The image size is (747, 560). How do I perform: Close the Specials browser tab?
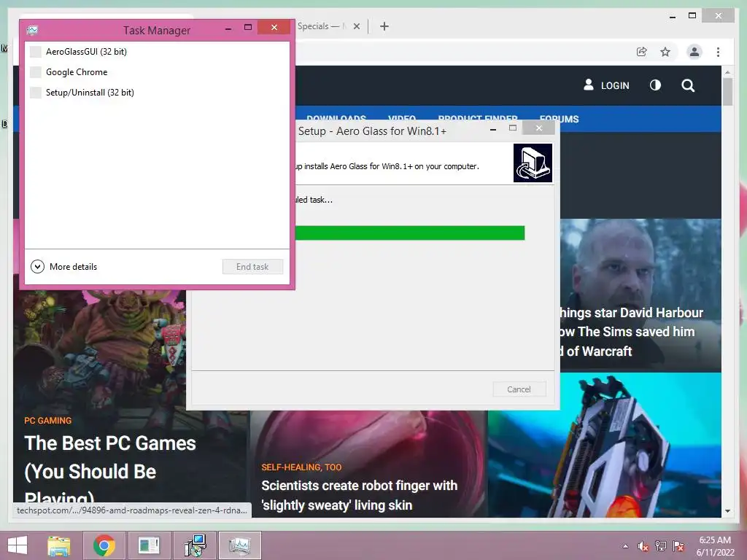point(356,26)
